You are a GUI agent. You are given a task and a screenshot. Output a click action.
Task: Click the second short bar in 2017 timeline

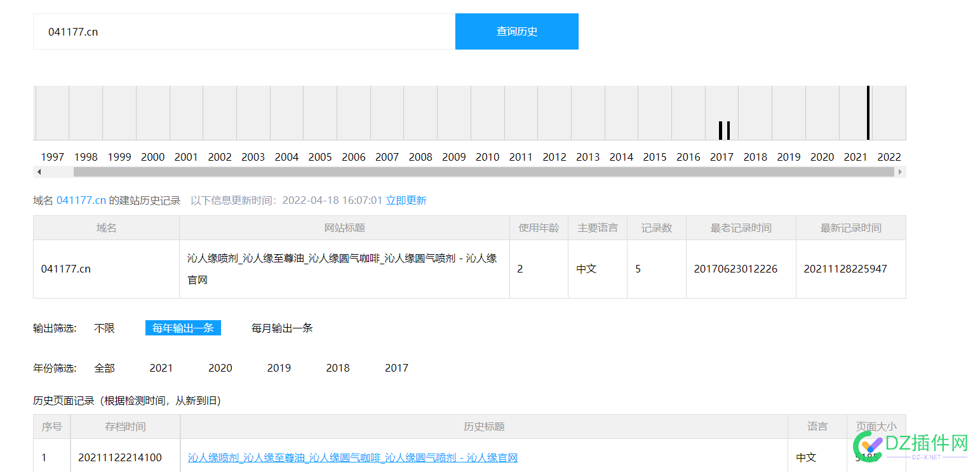(x=728, y=130)
